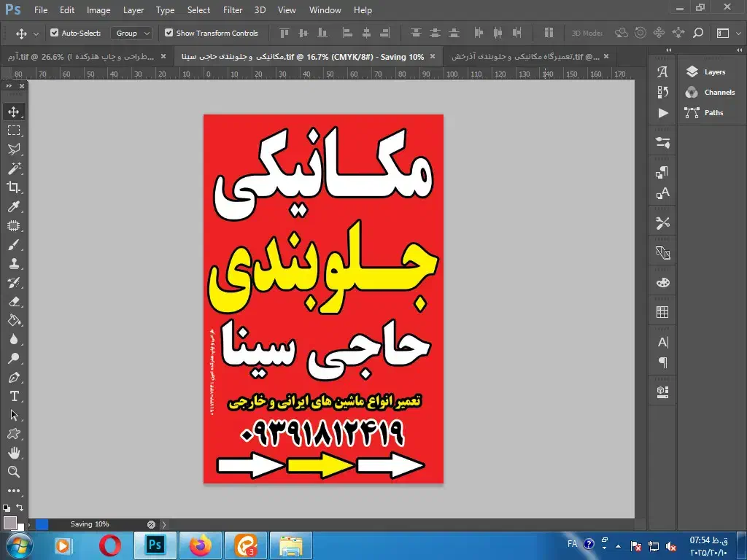Image resolution: width=747 pixels, height=560 pixels.
Task: Activate the Rectangular Marquee tool
Action: pos(14,131)
